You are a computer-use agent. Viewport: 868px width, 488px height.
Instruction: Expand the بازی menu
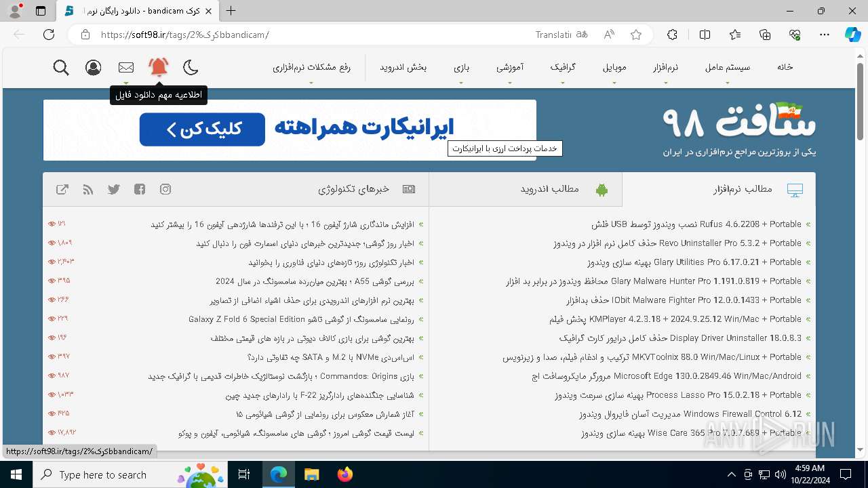tap(462, 67)
